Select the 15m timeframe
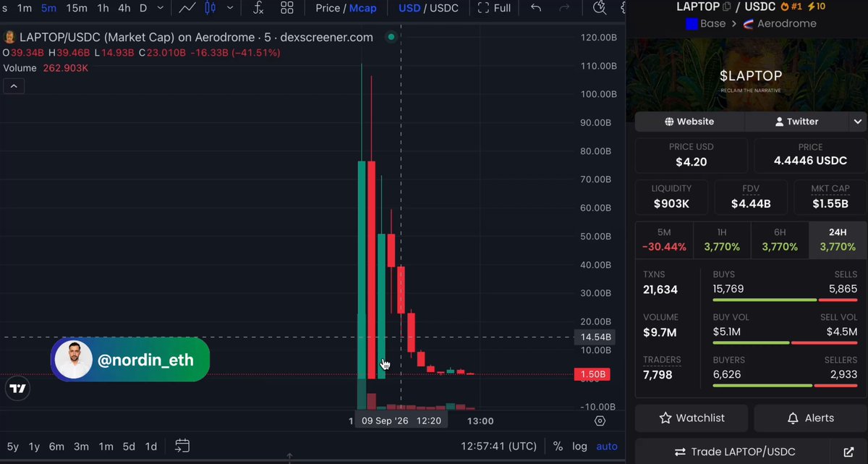868x464 pixels. (x=76, y=8)
